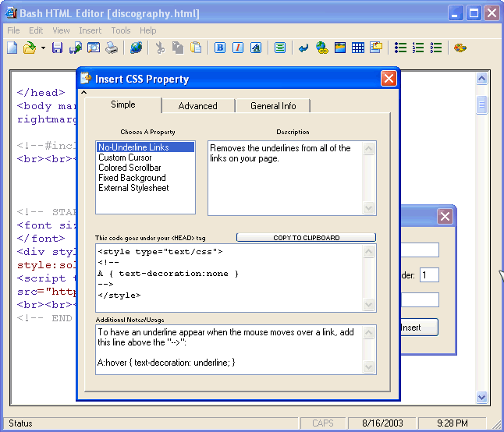This screenshot has width=504, height=432.
Task: Toggle Italic formatting icon
Action: (238, 48)
